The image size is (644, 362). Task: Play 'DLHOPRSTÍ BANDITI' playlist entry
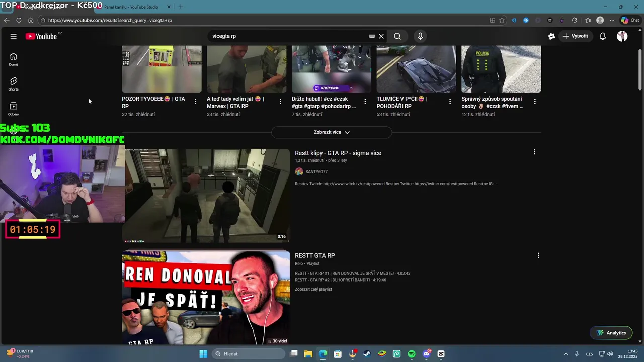tap(341, 280)
